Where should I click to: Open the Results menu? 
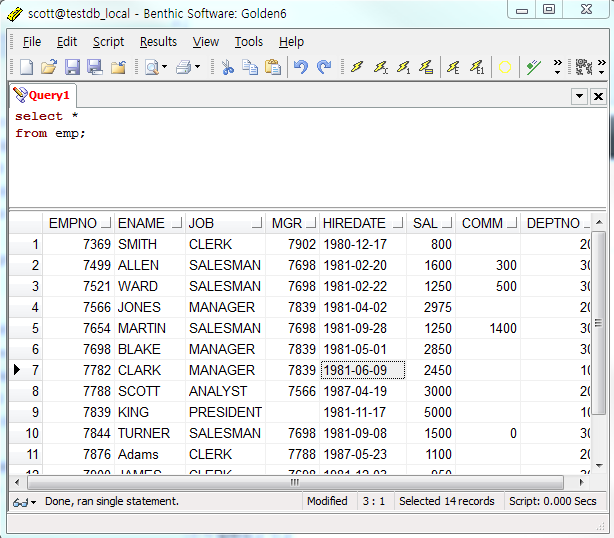tap(158, 41)
